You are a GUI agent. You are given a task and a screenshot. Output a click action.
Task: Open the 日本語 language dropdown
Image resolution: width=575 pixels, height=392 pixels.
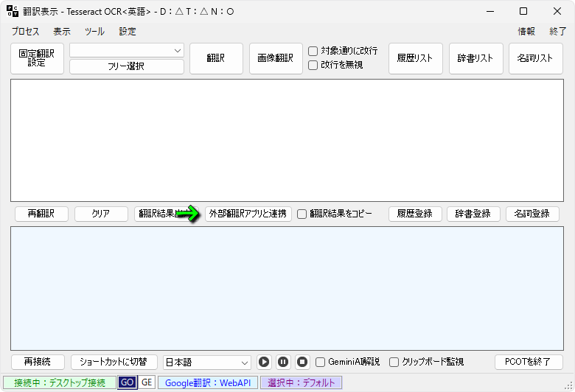click(207, 362)
